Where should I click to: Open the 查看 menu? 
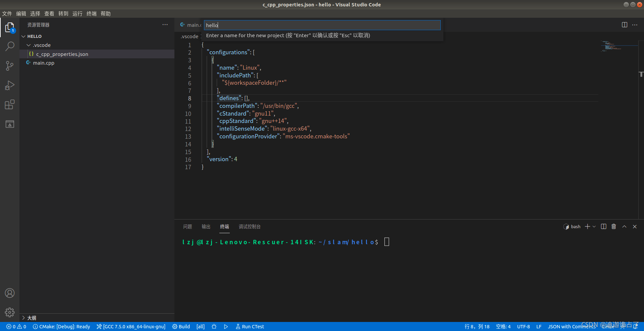click(x=49, y=14)
